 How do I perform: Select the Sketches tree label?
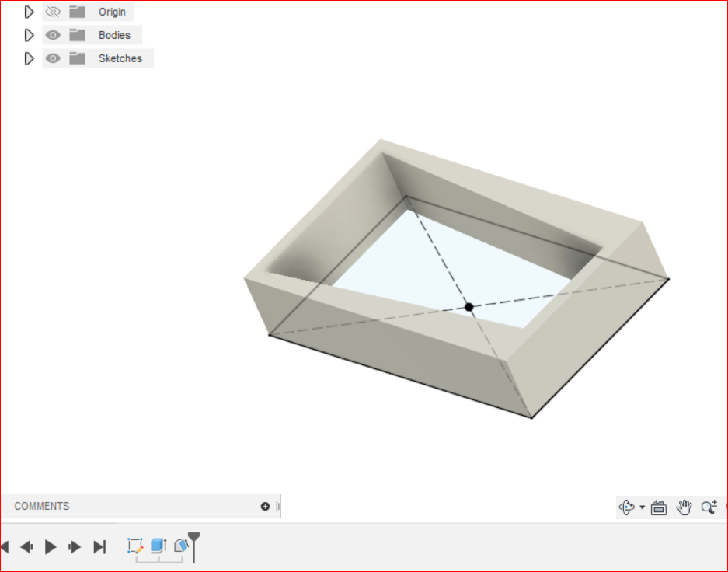(x=120, y=58)
